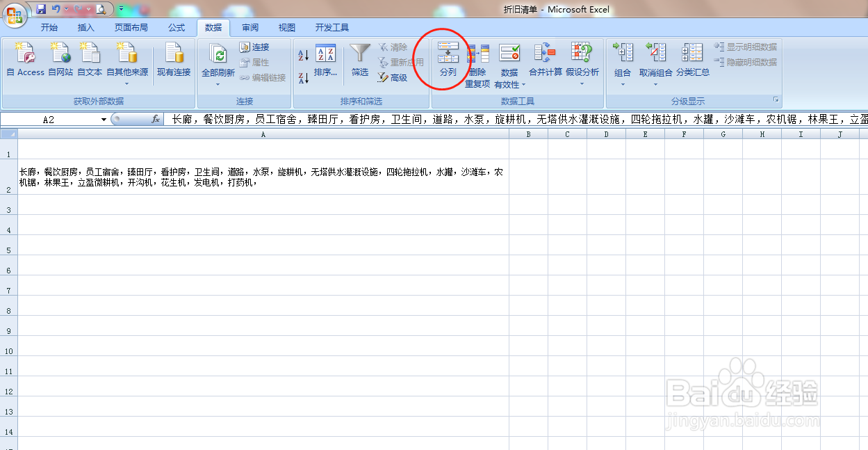Select column B header
This screenshot has height=450, width=868.
point(528,135)
